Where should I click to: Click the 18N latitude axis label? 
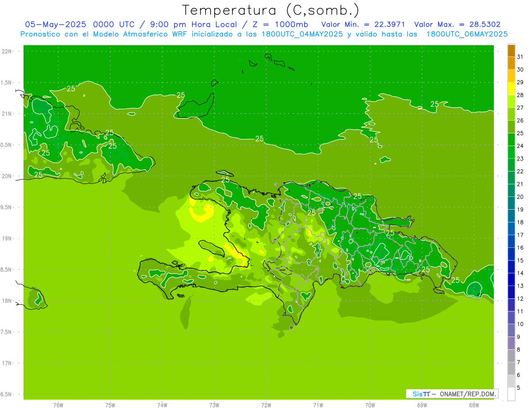(7, 301)
